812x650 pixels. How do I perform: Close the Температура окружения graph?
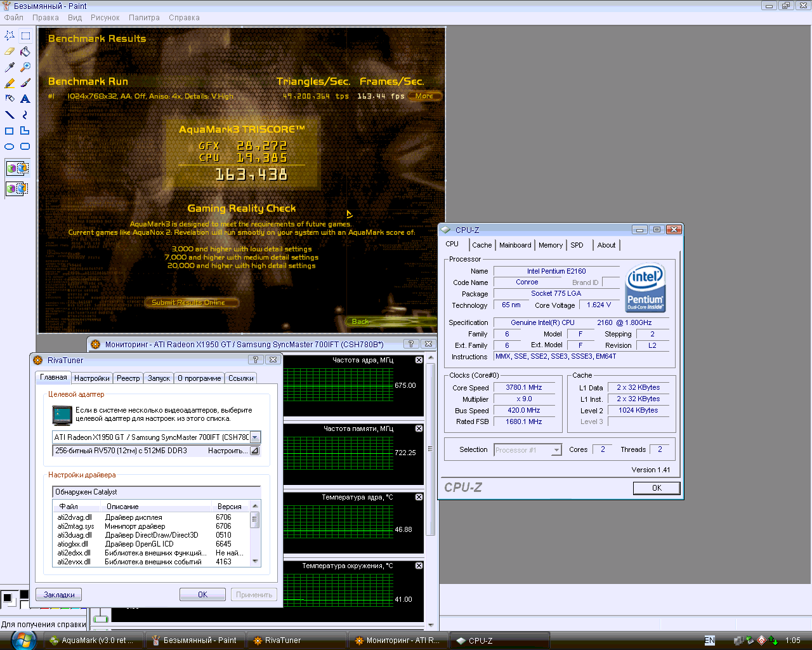[x=419, y=566]
